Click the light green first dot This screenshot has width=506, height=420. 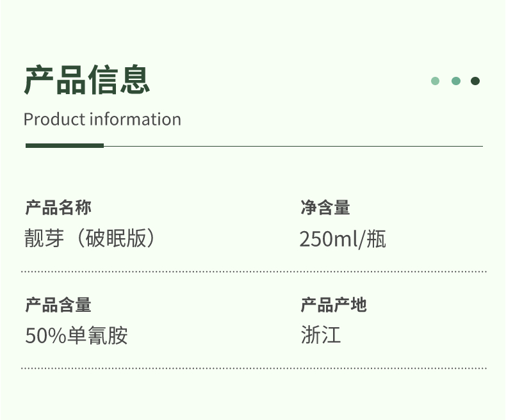click(436, 81)
